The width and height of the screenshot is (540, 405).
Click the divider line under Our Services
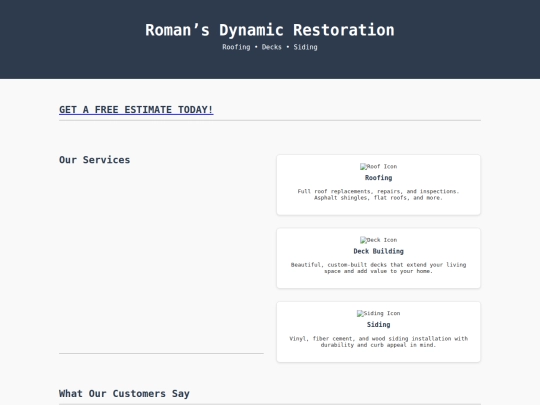point(161,353)
